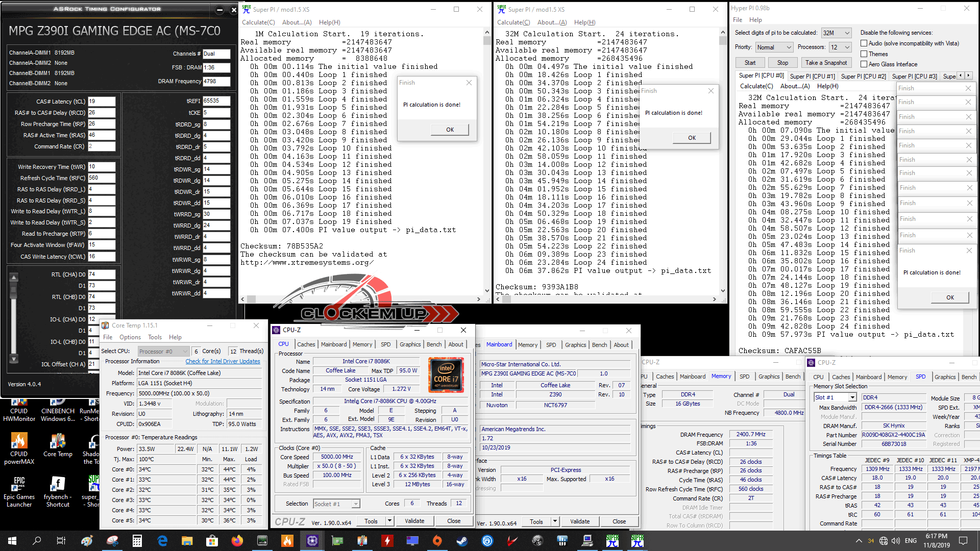Open File Explorer taskbar icon
This screenshot has height=551, width=980.
point(187,541)
